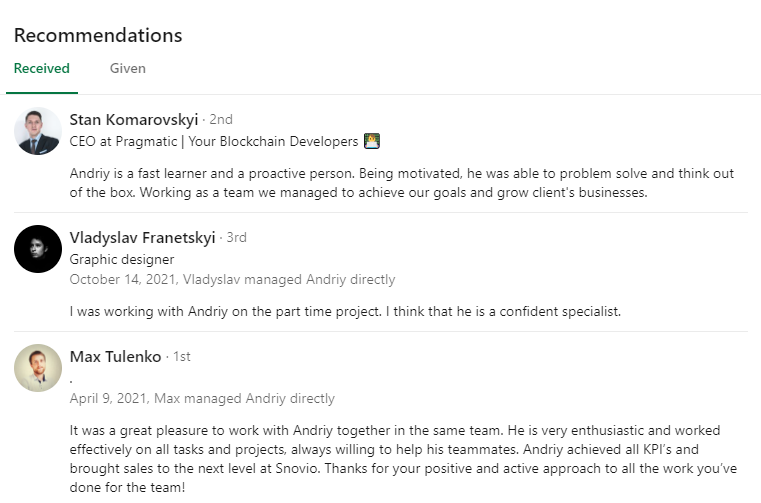Click the Graphic designer headline text
761x503 pixels.
tap(122, 259)
